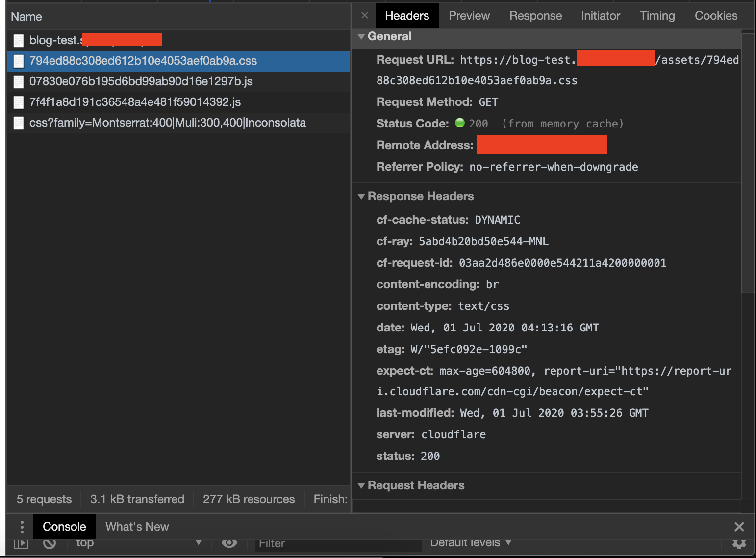Viewport: 756px width, 558px height.
Task: Open the top frame context dropdown
Action: pos(139,543)
